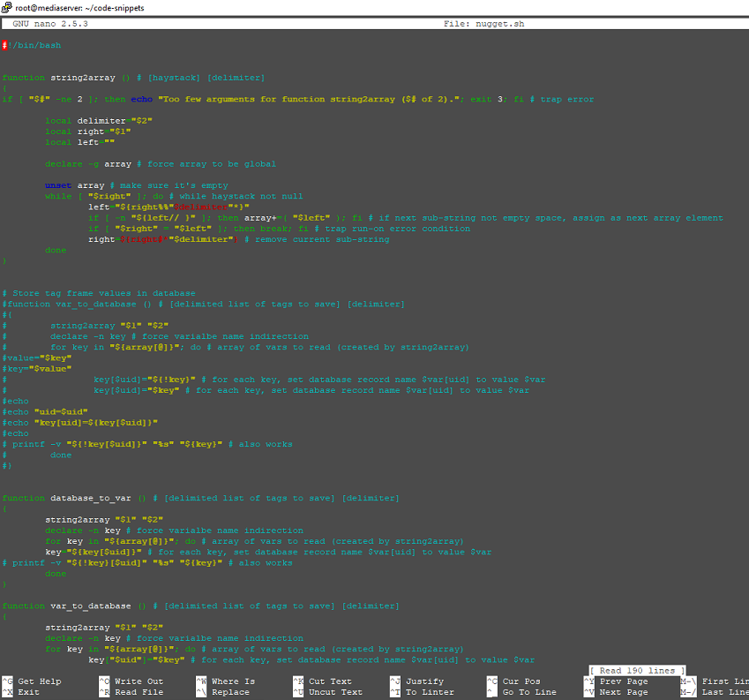Click the PuTTY terminal icon in title bar

pos(7,7)
